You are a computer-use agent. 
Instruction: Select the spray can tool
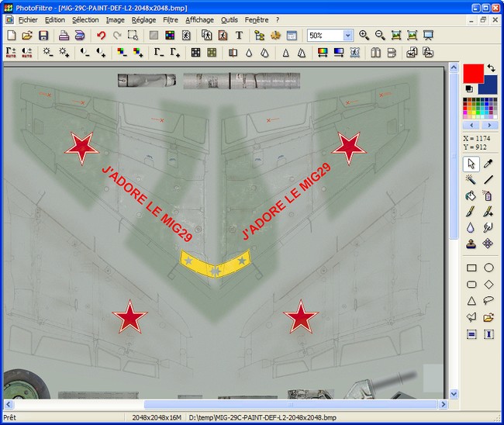488,195
